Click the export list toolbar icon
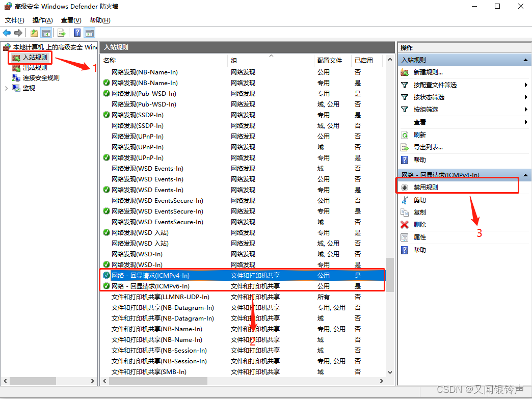Screen dimensions: 532x399 [x=61, y=33]
